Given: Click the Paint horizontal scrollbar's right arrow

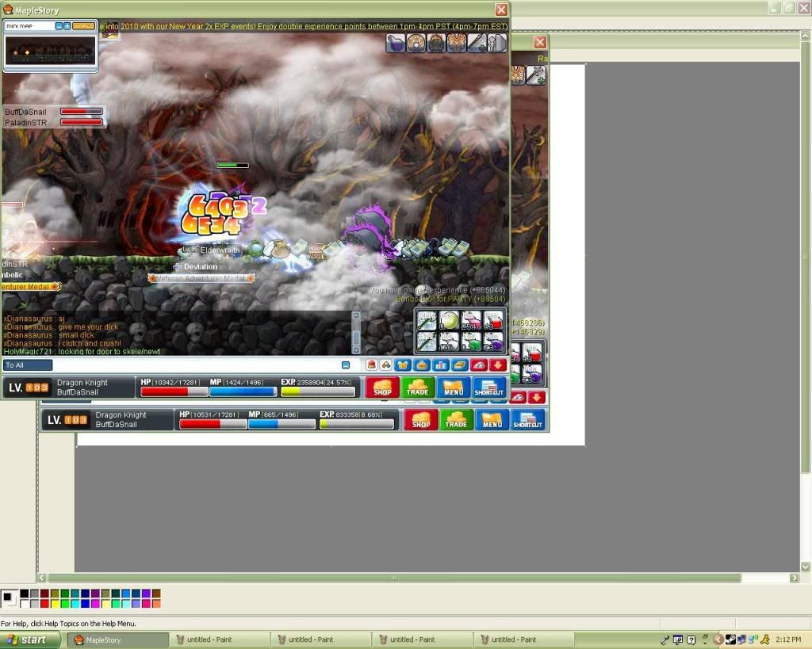Looking at the screenshot, I should tap(795, 578).
